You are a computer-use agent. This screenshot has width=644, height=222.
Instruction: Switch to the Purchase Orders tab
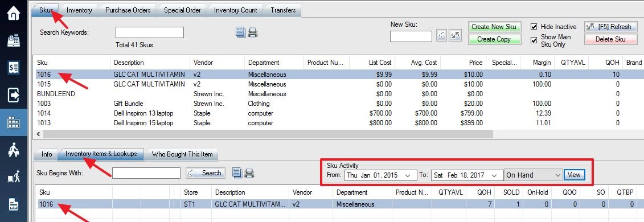coord(128,10)
